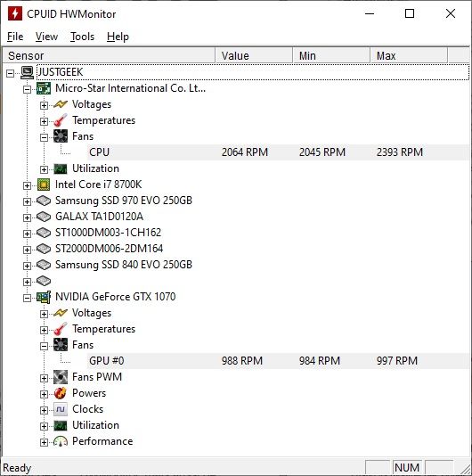
Task: Click the Powers flame icon
Action: click(61, 393)
